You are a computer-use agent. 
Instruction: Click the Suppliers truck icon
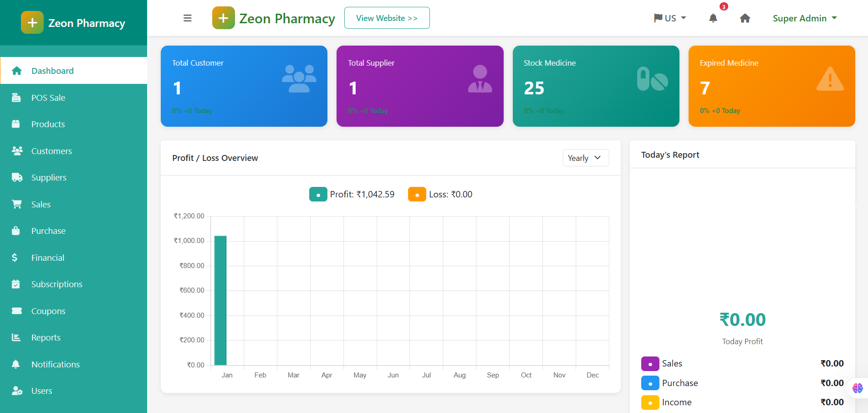click(x=16, y=177)
